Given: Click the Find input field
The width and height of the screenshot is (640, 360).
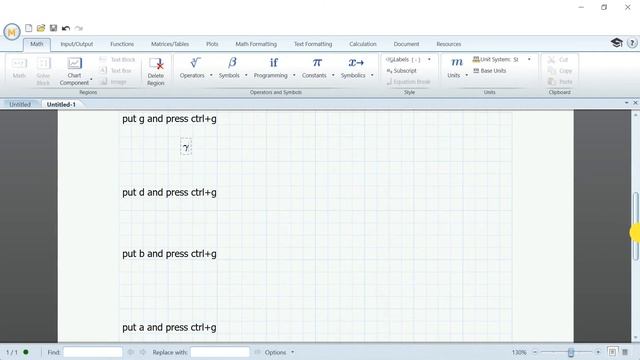Looking at the screenshot, I should coord(93,352).
